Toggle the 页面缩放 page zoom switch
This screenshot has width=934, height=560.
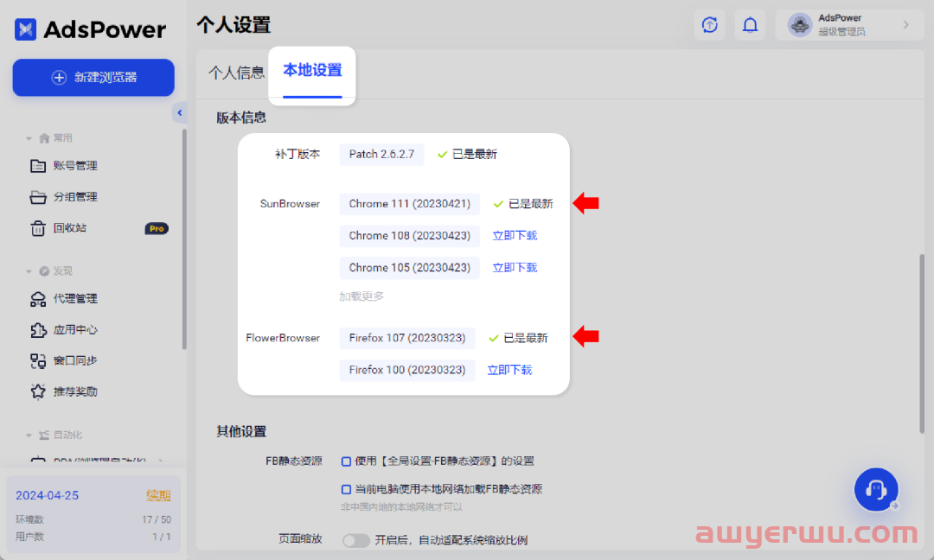click(356, 540)
